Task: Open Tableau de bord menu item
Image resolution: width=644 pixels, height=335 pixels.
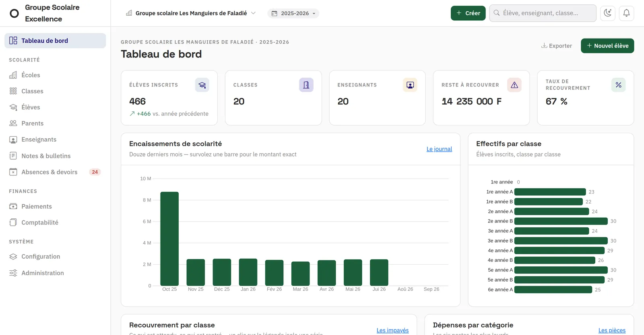Action: click(x=55, y=41)
